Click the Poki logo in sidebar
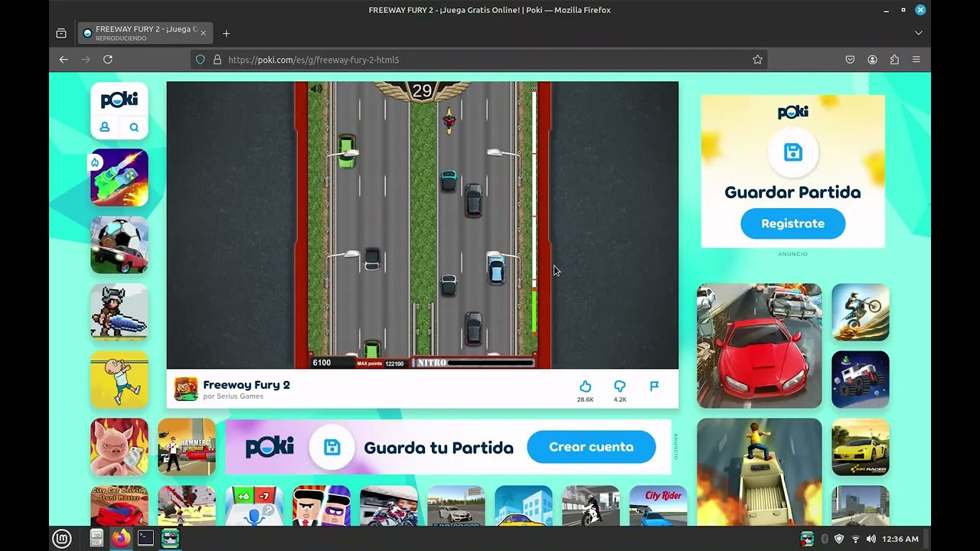The image size is (980, 551). coord(119,100)
